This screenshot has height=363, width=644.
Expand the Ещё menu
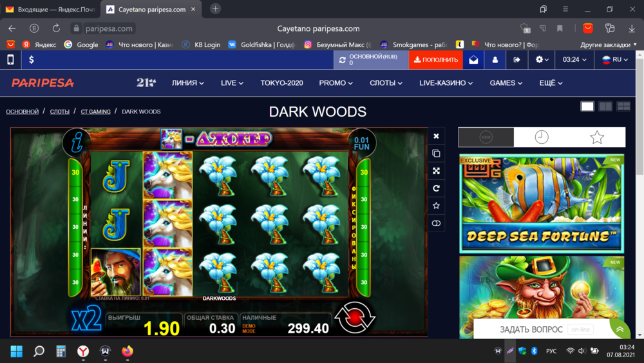point(551,83)
